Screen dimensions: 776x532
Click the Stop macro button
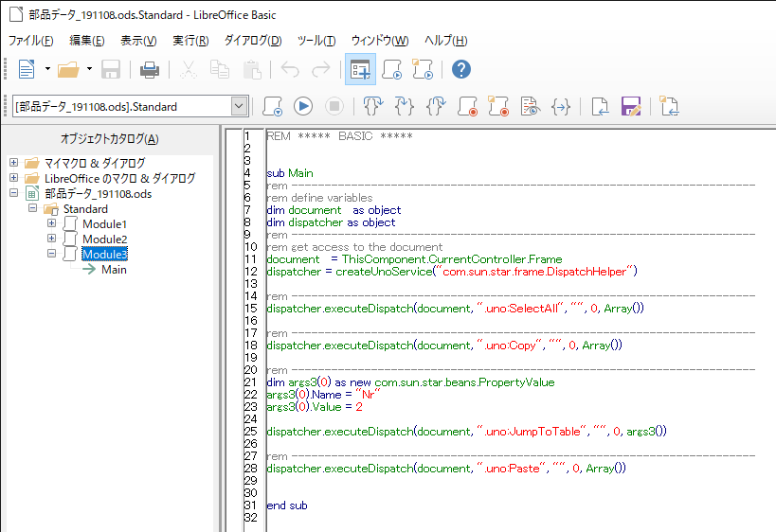tap(334, 106)
